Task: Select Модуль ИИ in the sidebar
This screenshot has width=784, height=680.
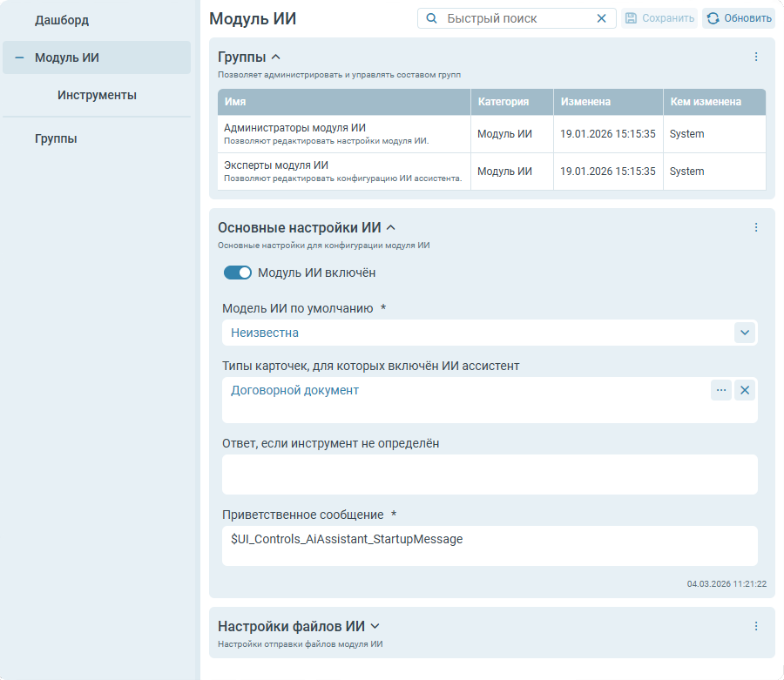Action: tap(97, 57)
